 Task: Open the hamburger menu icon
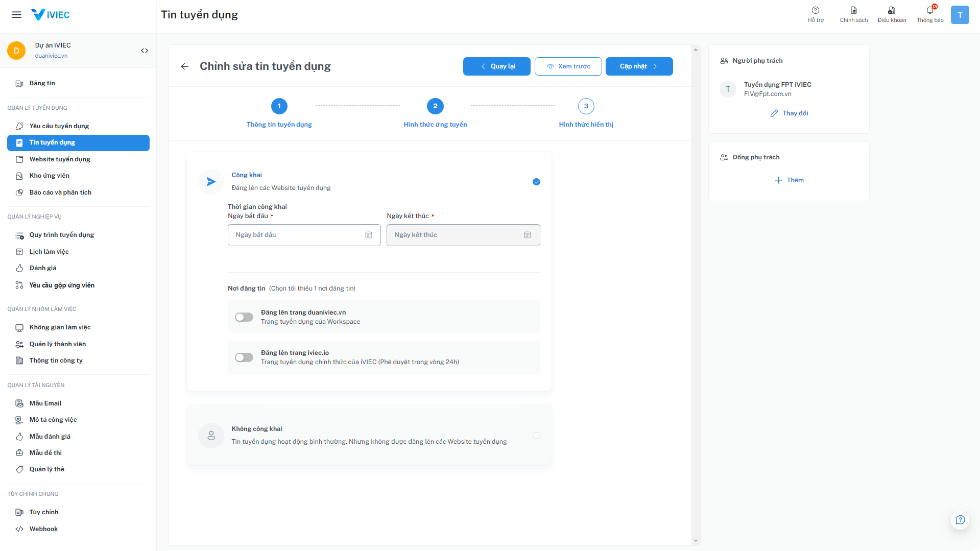coord(17,15)
